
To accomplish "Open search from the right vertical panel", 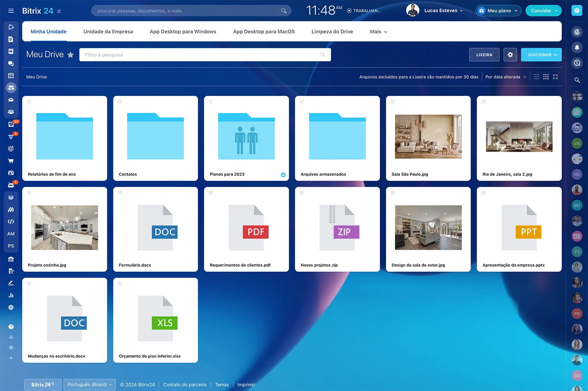I will click(577, 80).
